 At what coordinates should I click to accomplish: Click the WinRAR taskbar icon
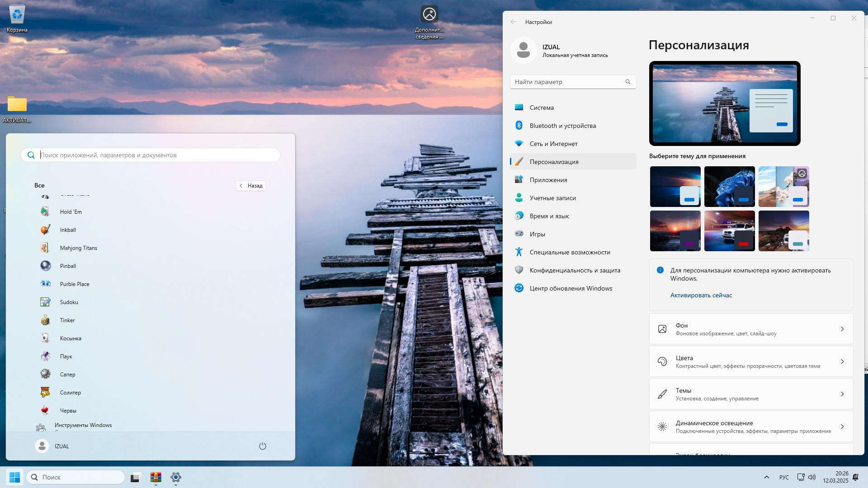[x=156, y=477]
